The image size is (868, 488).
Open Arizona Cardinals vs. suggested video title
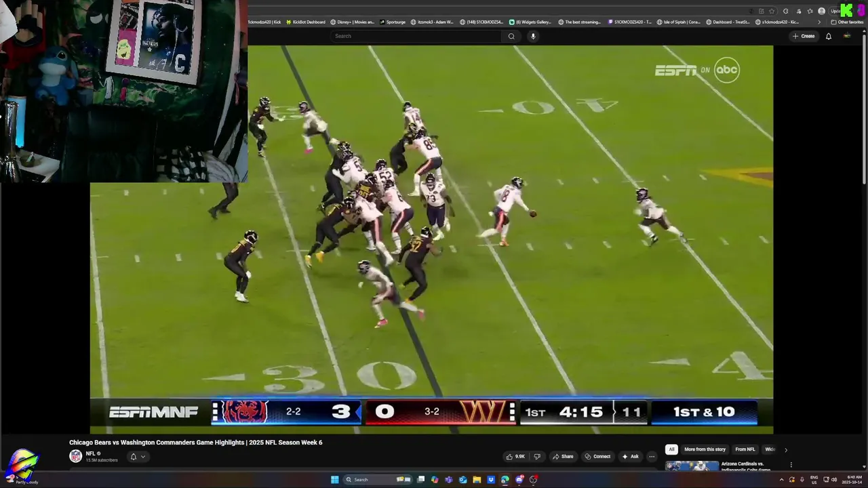coord(745,466)
